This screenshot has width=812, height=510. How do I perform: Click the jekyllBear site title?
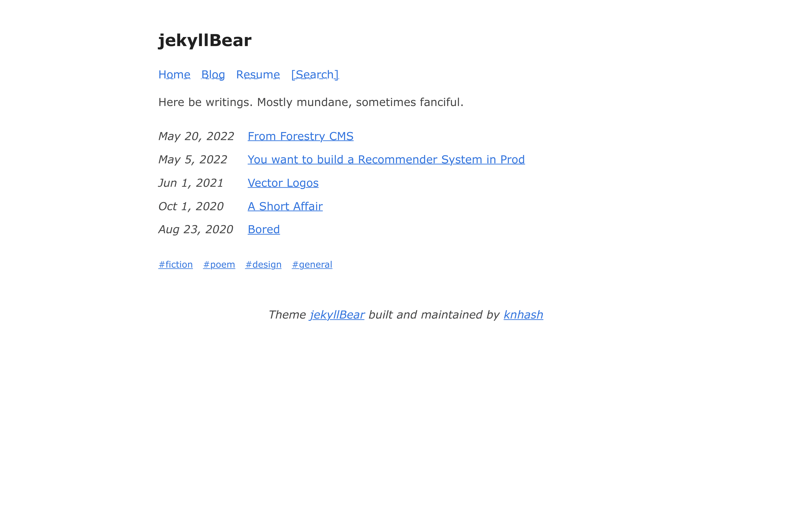pyautogui.click(x=204, y=40)
